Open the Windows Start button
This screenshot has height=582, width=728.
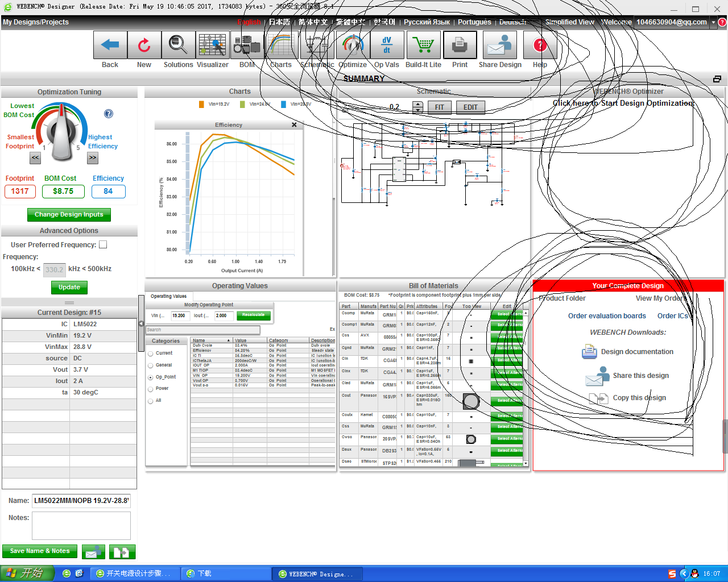[27, 573]
